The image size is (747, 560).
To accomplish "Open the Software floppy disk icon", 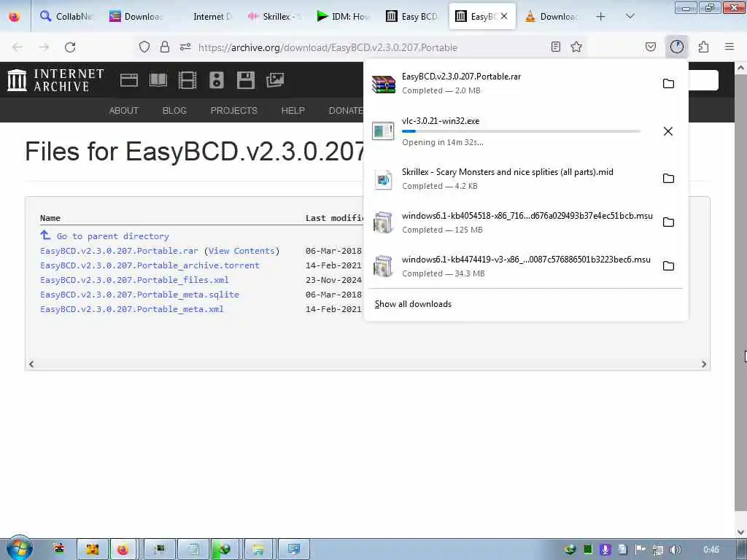I will click(246, 80).
